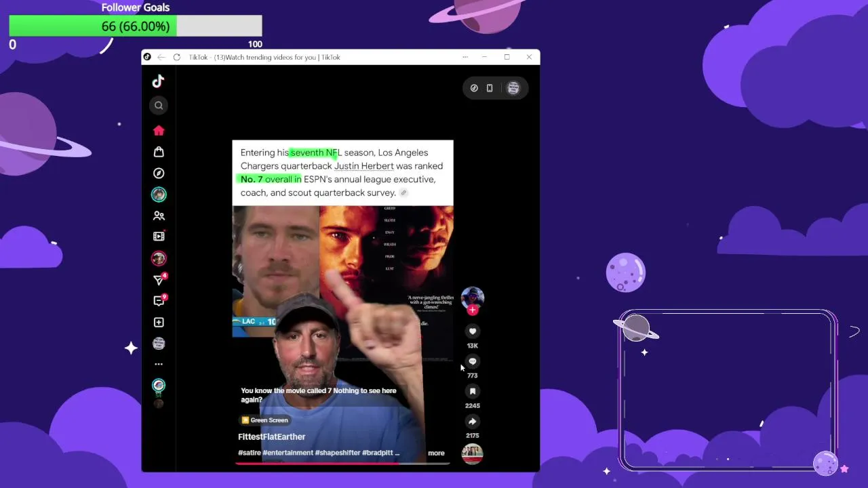Screen dimensions: 868x488
Task: Click the #bradpitt hashtag
Action: (x=378, y=452)
